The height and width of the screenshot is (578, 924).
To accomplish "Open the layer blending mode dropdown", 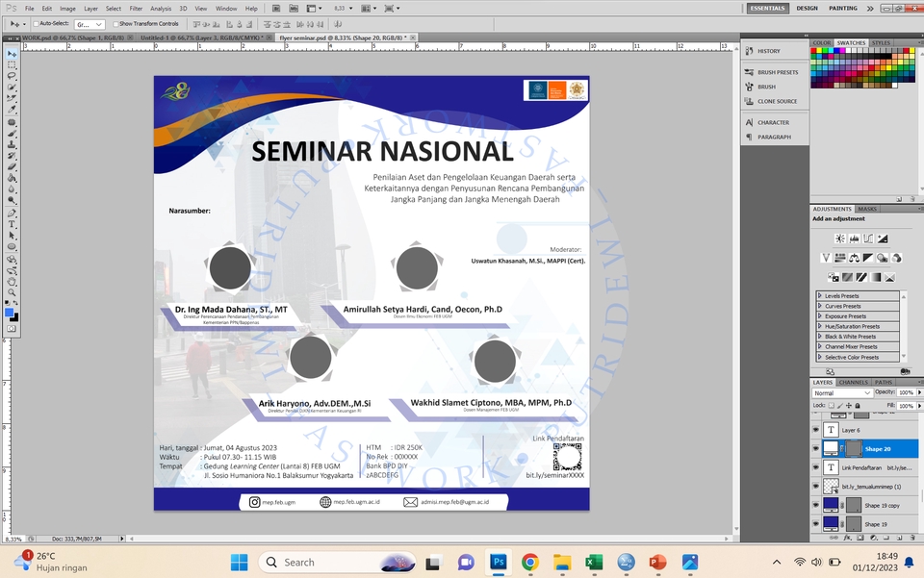I will pos(841,392).
